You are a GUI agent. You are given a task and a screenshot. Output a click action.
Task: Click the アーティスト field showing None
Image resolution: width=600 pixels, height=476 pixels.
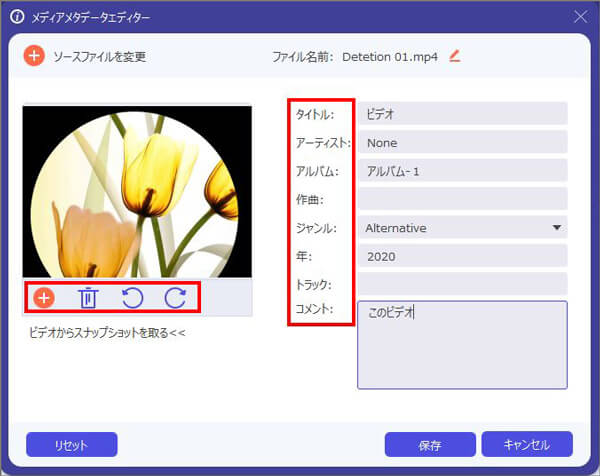click(462, 143)
